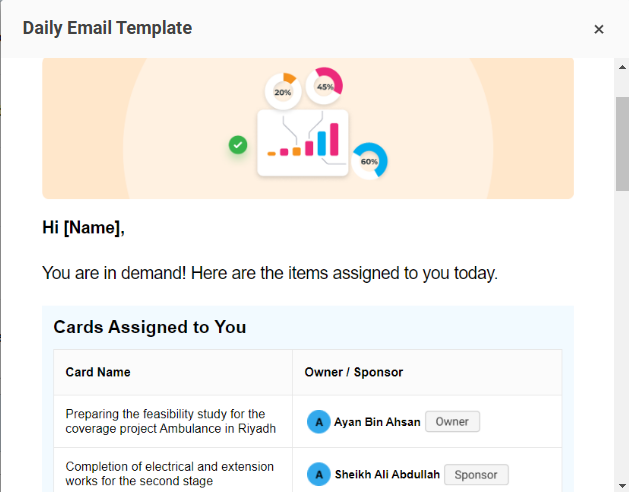Open the Riyadh ambulance feasibility study card
This screenshot has height=492, width=629.
coord(170,421)
